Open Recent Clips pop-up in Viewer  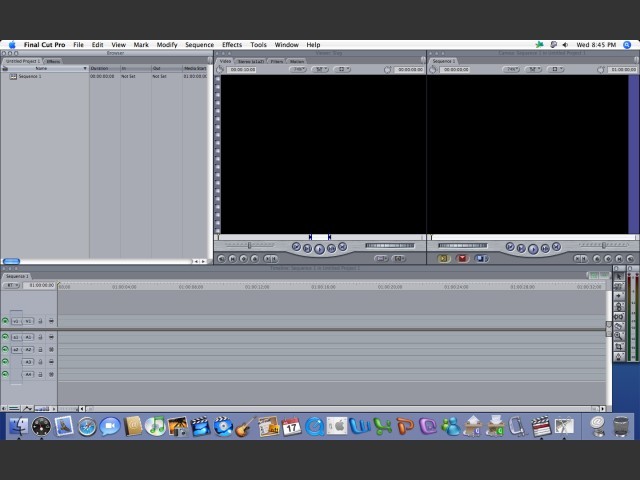380,258
